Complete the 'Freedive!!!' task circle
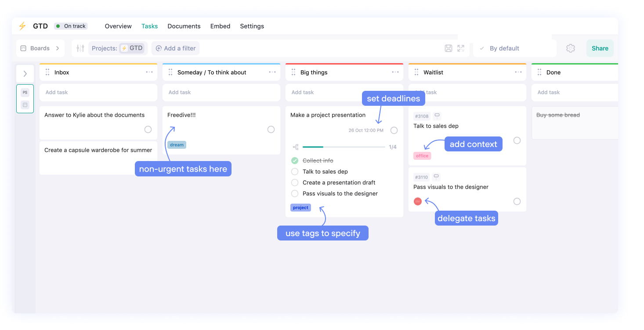 [271, 129]
